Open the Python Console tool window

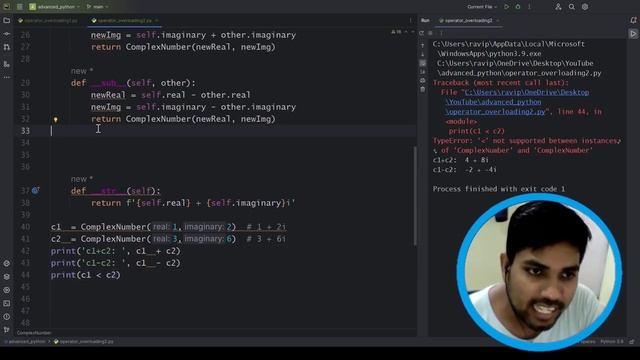[7, 290]
